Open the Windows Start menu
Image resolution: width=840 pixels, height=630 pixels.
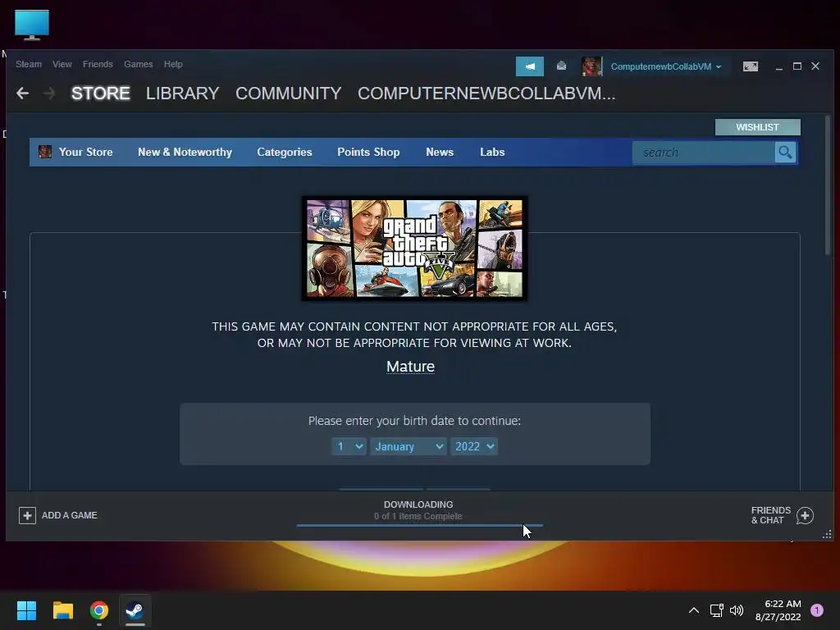click(x=26, y=610)
